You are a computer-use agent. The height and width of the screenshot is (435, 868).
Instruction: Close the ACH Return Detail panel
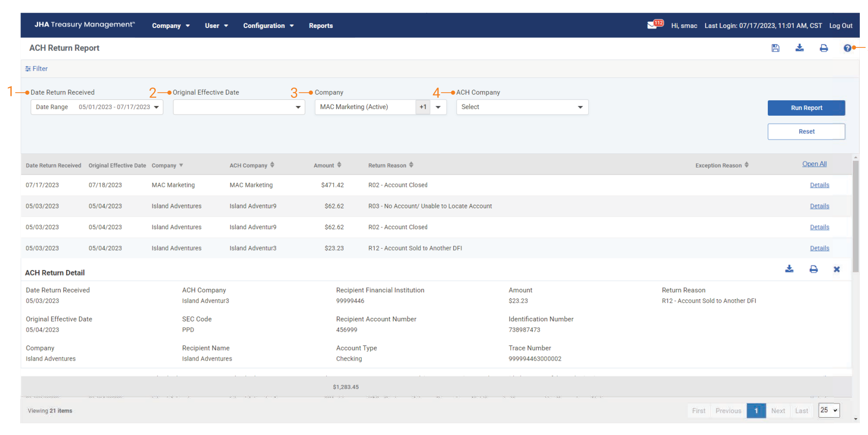[x=836, y=269]
